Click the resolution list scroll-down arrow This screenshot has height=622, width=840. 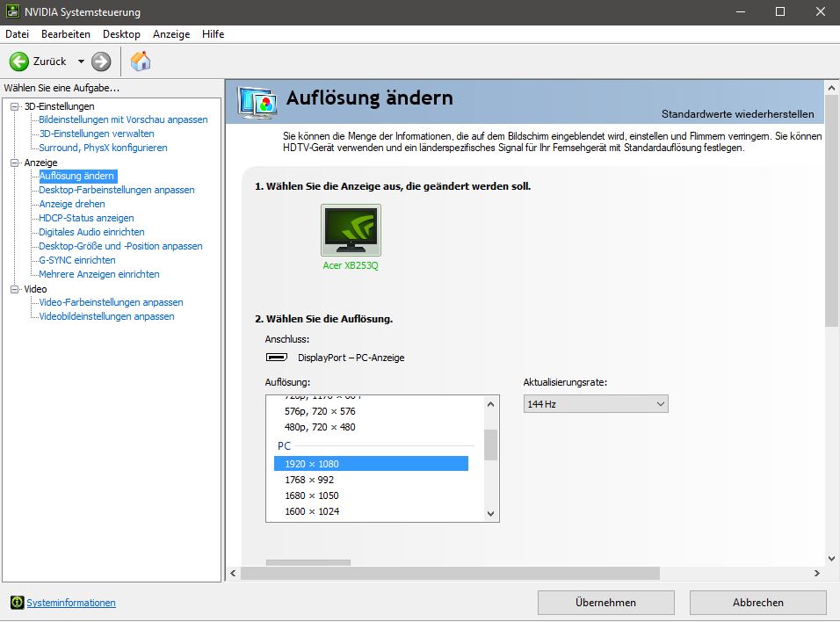(x=490, y=513)
